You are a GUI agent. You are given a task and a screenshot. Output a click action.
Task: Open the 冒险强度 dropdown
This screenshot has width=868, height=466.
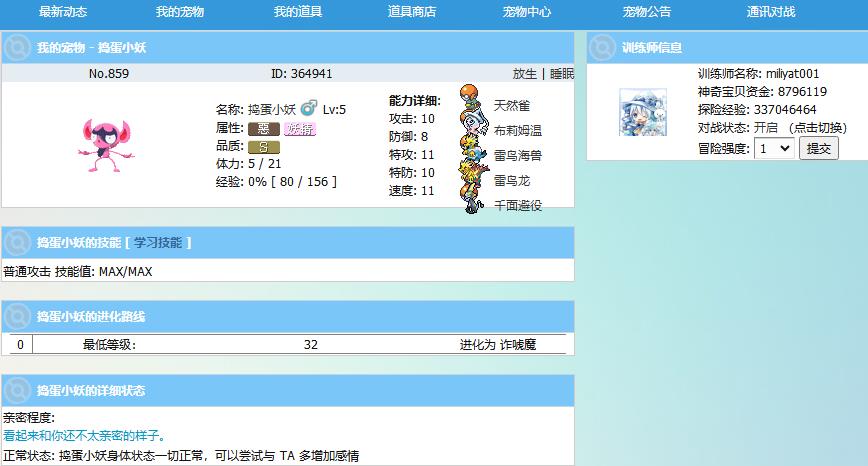pos(774,148)
